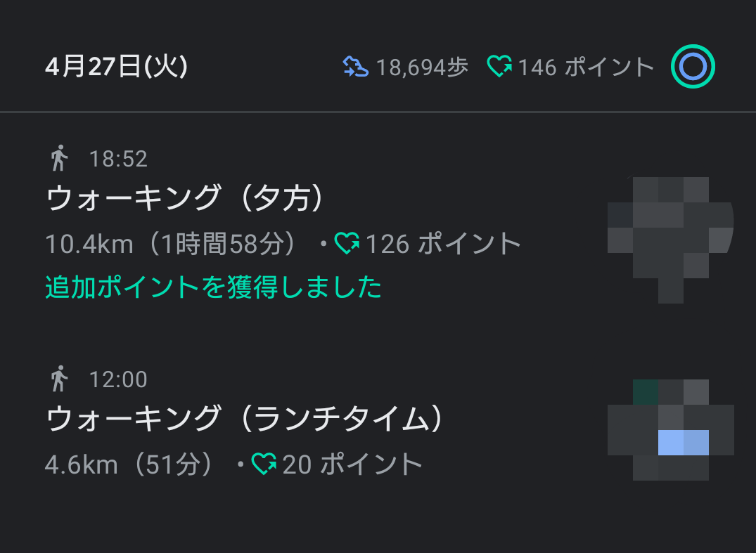The width and height of the screenshot is (756, 553).
Task: Tap the heart icon showing 126 points
Action: [345, 243]
